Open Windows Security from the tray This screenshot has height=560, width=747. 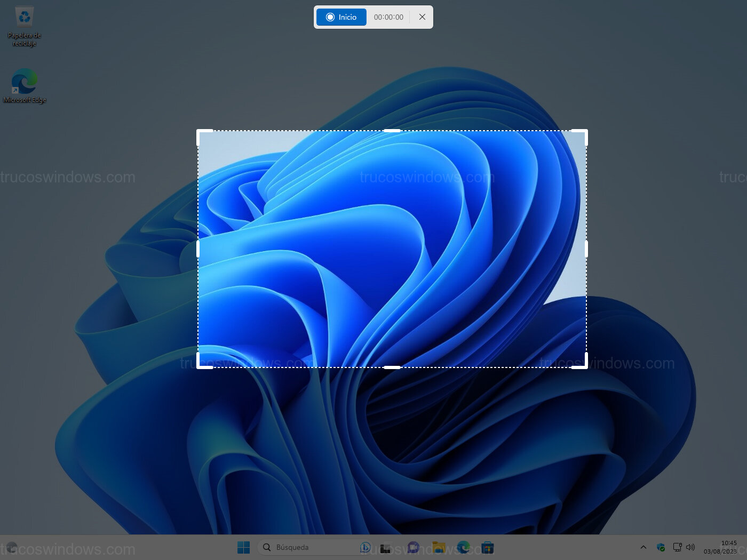click(x=661, y=547)
